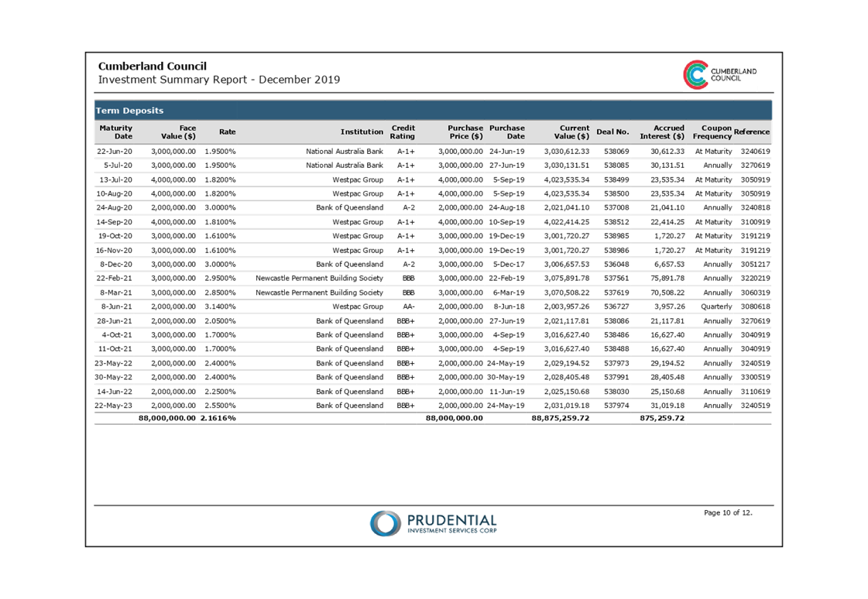Click the Reference column header
The width and height of the screenshot is (868, 599).
tap(752, 132)
